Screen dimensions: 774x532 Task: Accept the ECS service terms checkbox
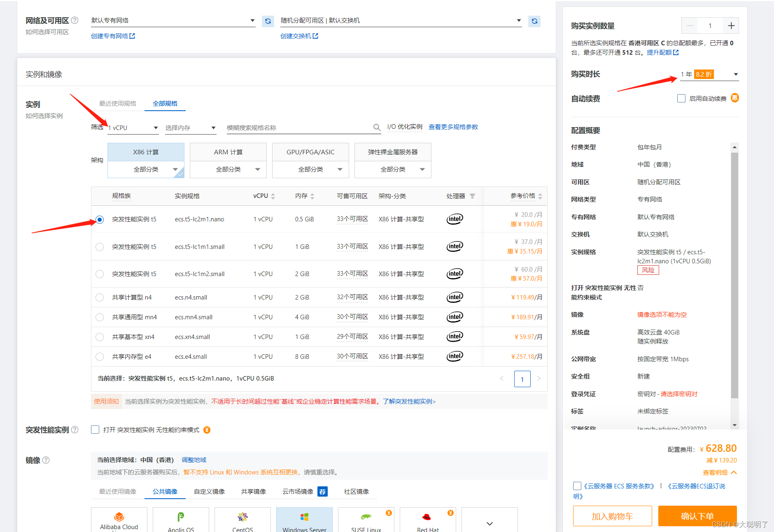pos(577,486)
